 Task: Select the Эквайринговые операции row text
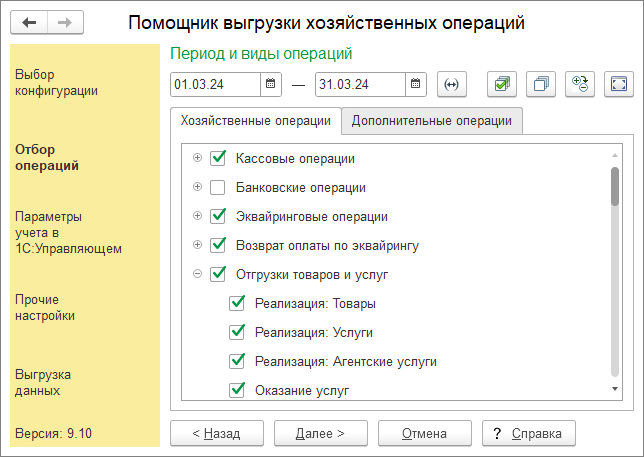click(312, 217)
